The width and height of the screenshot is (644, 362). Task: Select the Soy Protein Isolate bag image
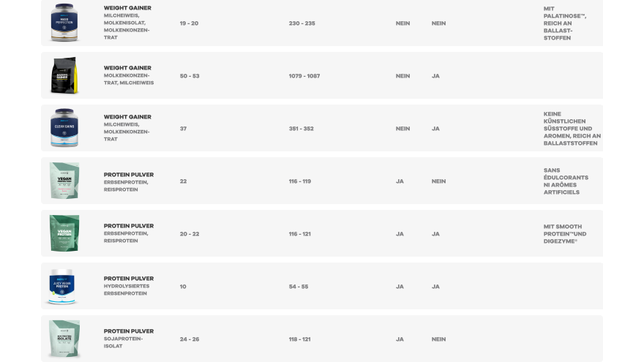point(64,339)
